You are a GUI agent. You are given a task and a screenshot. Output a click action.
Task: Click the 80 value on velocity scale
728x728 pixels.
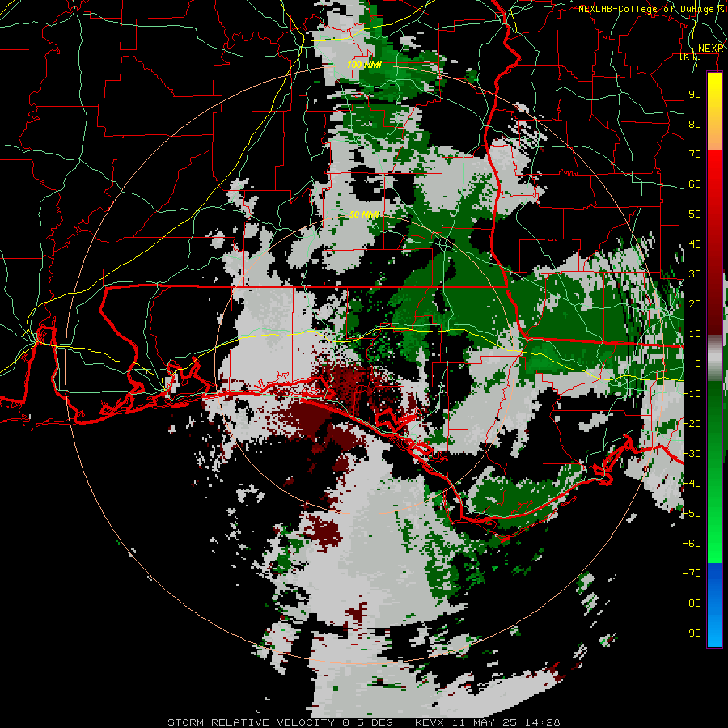point(695,124)
